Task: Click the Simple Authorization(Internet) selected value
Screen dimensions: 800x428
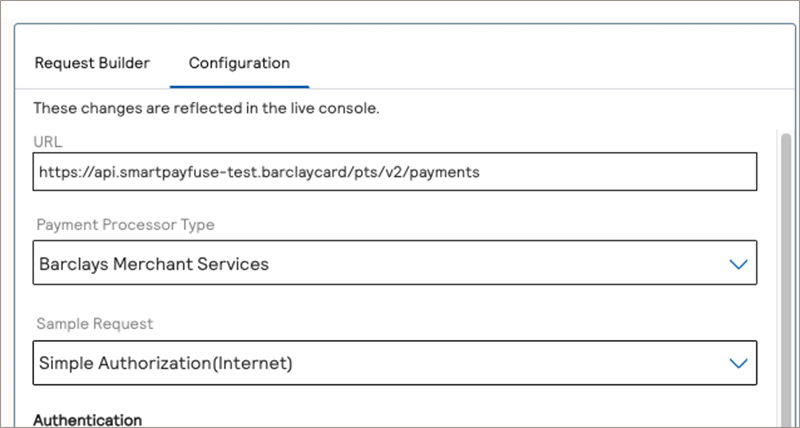Action: (x=166, y=364)
